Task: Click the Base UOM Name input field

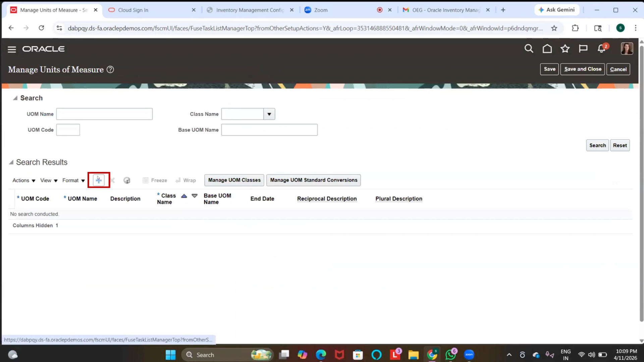Action: point(269,130)
